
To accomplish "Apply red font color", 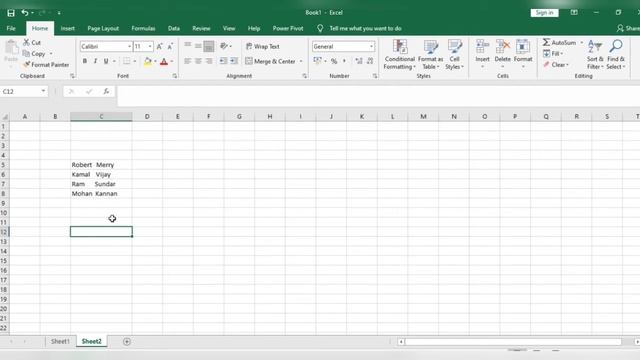I will coord(164,61).
